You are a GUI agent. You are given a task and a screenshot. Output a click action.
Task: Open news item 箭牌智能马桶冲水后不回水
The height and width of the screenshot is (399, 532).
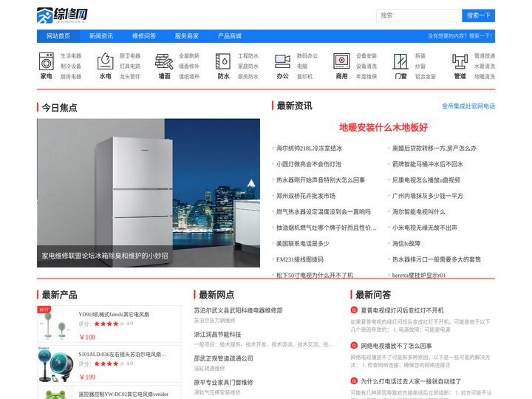click(x=428, y=164)
